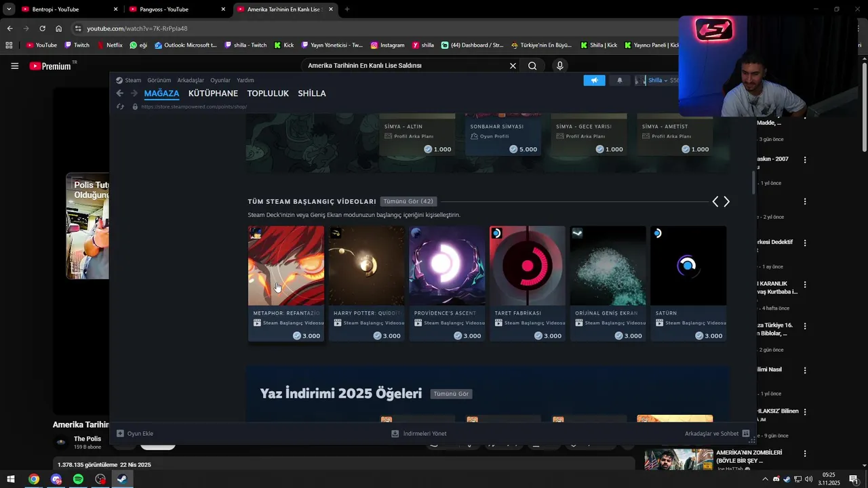The image size is (868, 488).
Task: Switch to the Bentropi - YouTube browser tab
Action: coord(68,9)
